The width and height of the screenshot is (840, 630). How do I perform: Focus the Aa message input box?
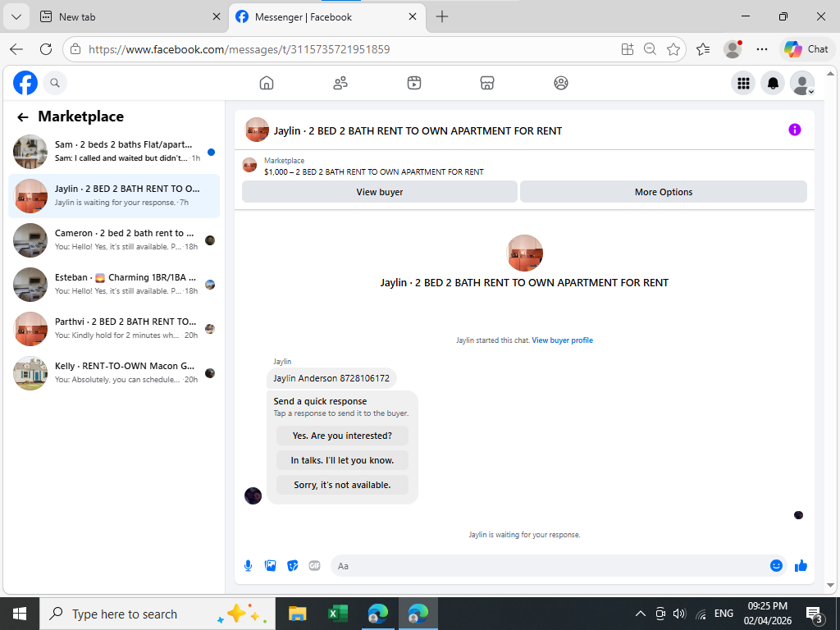(x=549, y=566)
